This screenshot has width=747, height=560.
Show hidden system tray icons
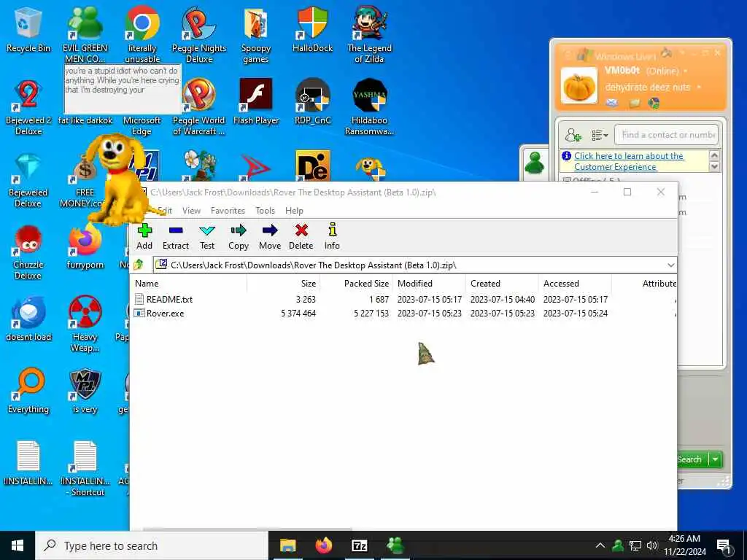tap(600, 545)
